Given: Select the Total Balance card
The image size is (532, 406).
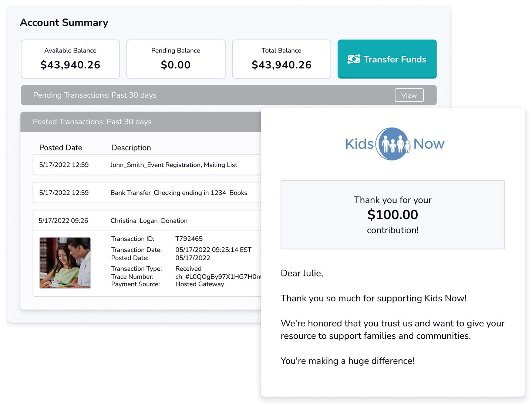Looking at the screenshot, I should 282,59.
